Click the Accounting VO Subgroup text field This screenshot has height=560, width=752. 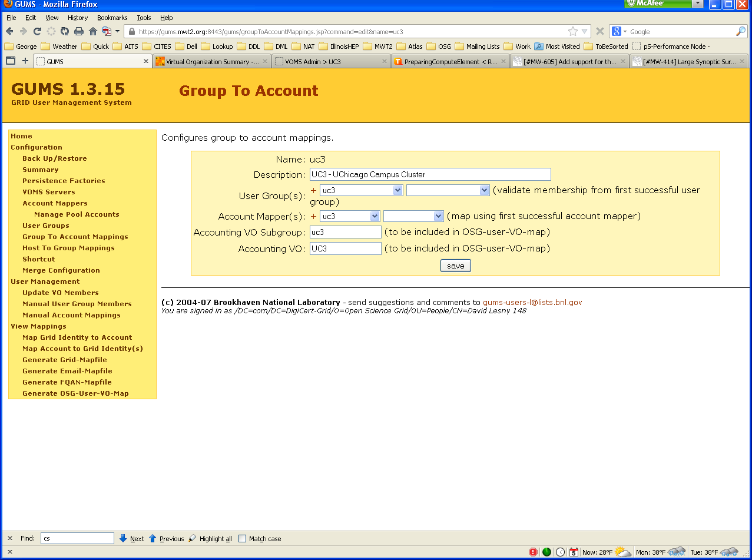pos(345,232)
